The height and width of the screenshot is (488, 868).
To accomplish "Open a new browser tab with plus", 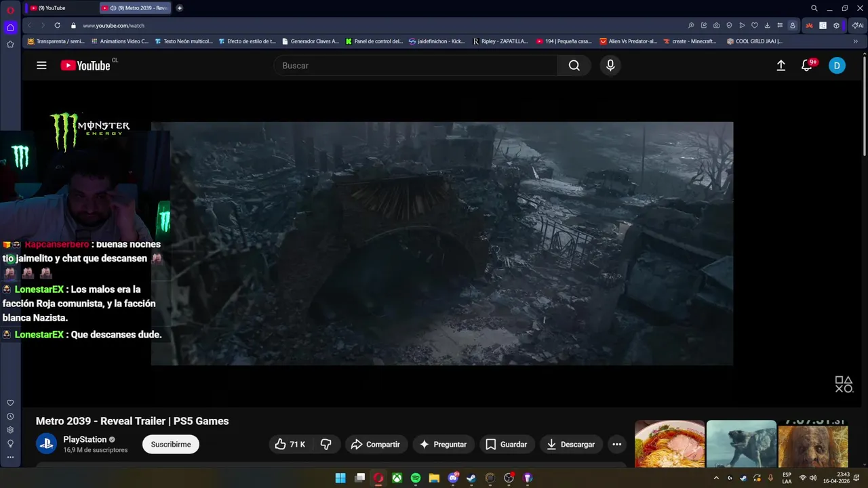I will coord(179,8).
